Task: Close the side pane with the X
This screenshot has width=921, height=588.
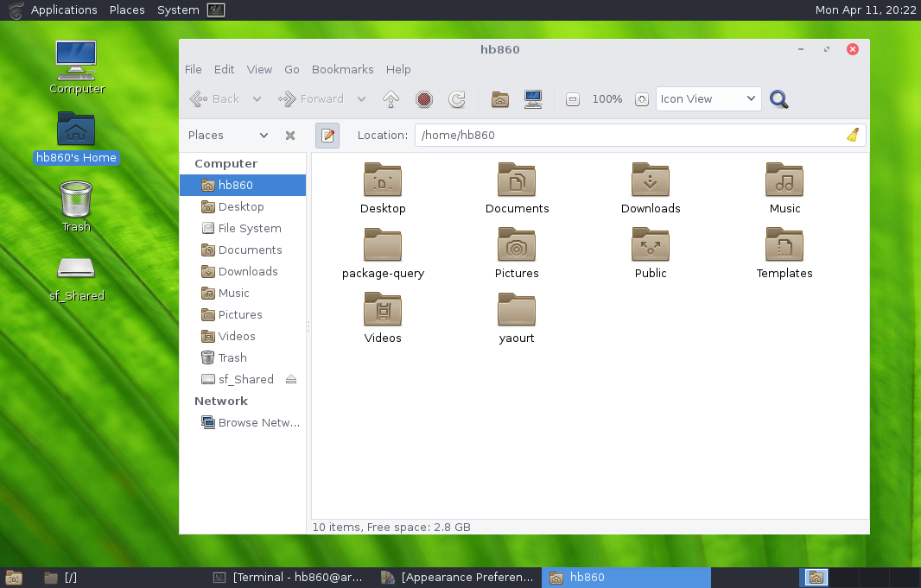Action: click(x=289, y=136)
